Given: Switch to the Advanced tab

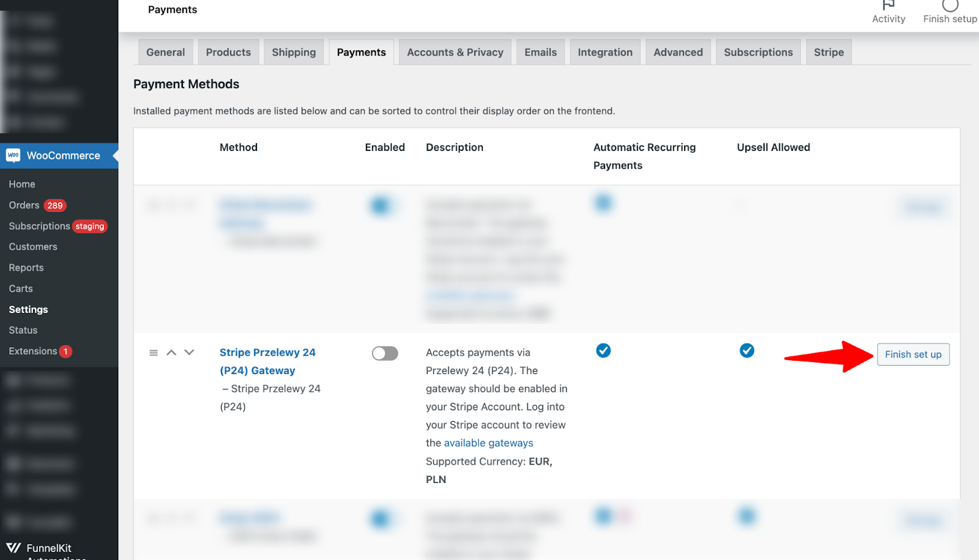Looking at the screenshot, I should coord(678,52).
